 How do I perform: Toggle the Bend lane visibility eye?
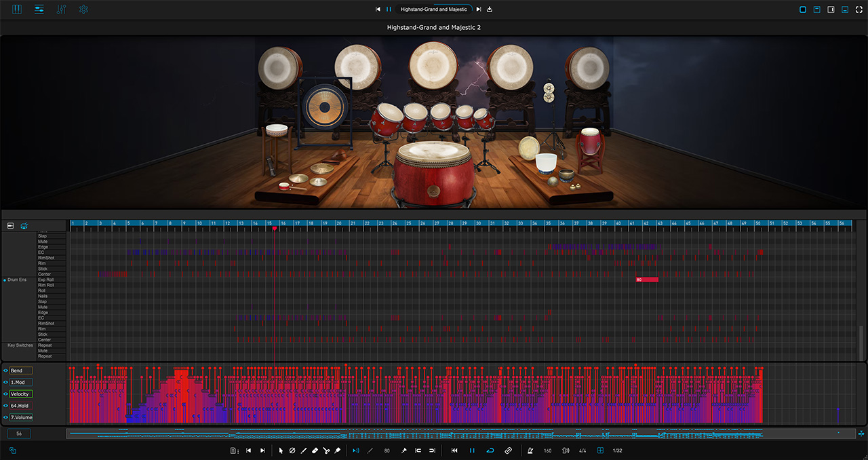5,370
